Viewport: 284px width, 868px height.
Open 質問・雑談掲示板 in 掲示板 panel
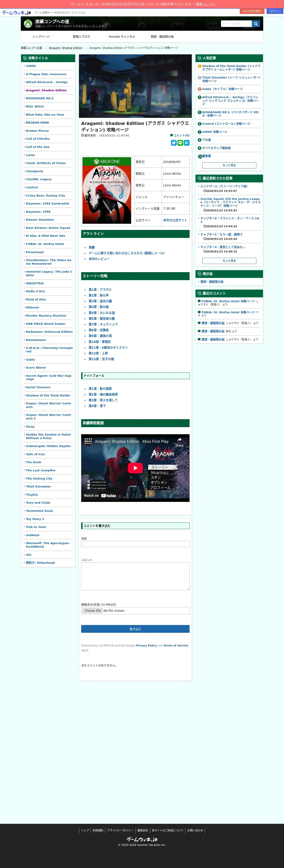coord(212,282)
